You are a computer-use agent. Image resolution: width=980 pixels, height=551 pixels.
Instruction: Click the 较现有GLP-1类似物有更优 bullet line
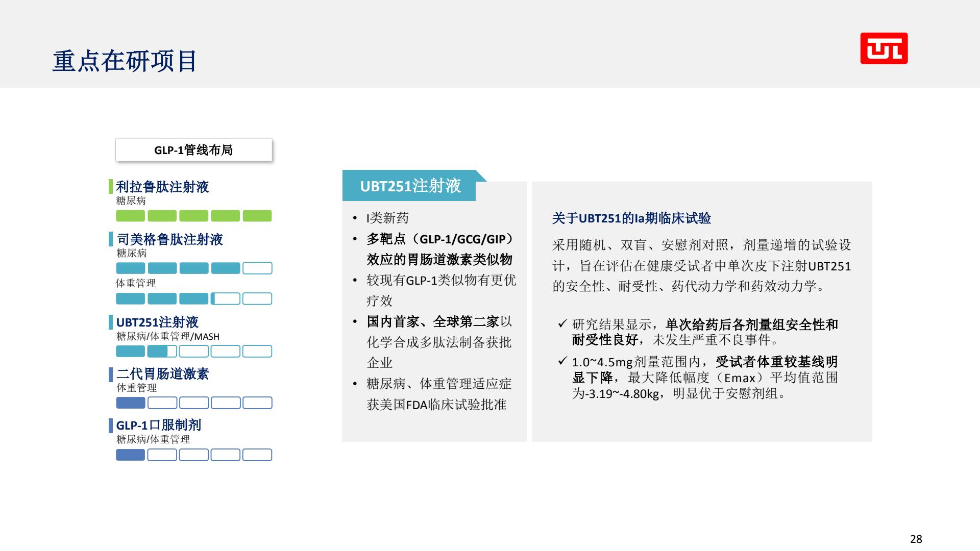441,280
